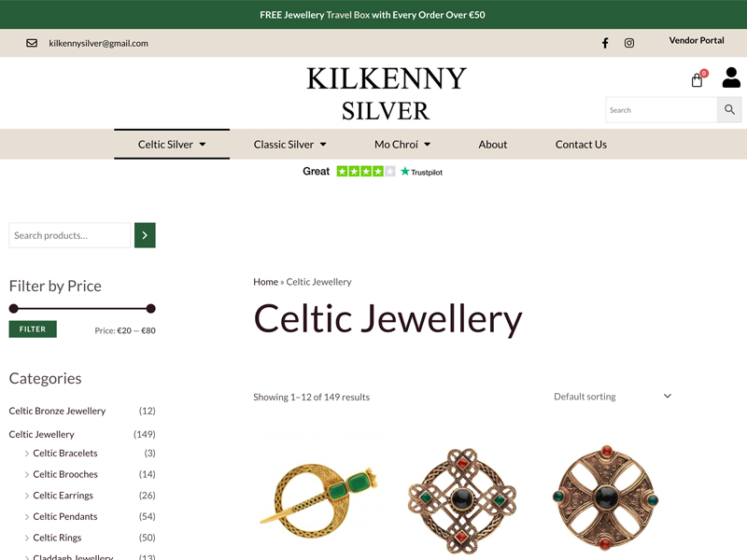The image size is (747, 560).
Task: Click the magnifier search button
Action: click(x=729, y=109)
